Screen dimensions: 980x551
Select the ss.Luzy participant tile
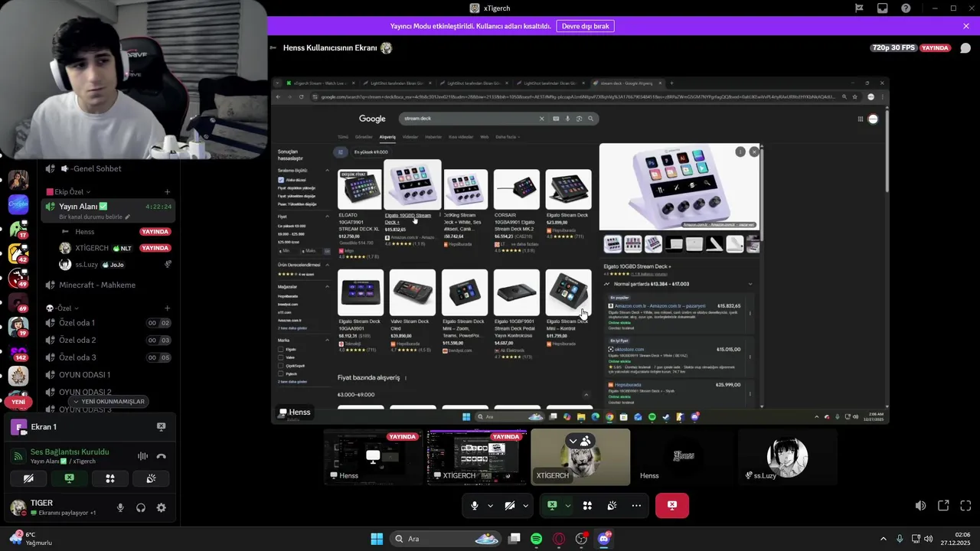pos(787,457)
